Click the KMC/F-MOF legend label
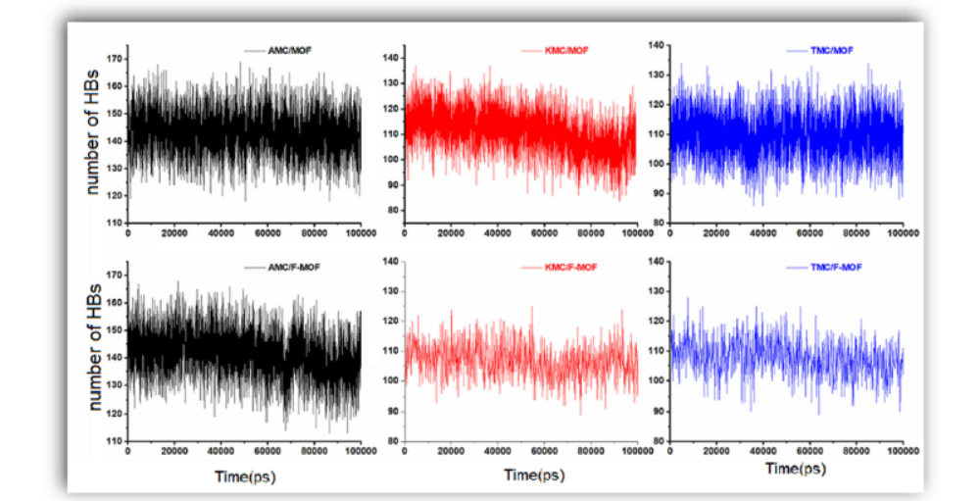The image size is (980, 501). [x=576, y=269]
